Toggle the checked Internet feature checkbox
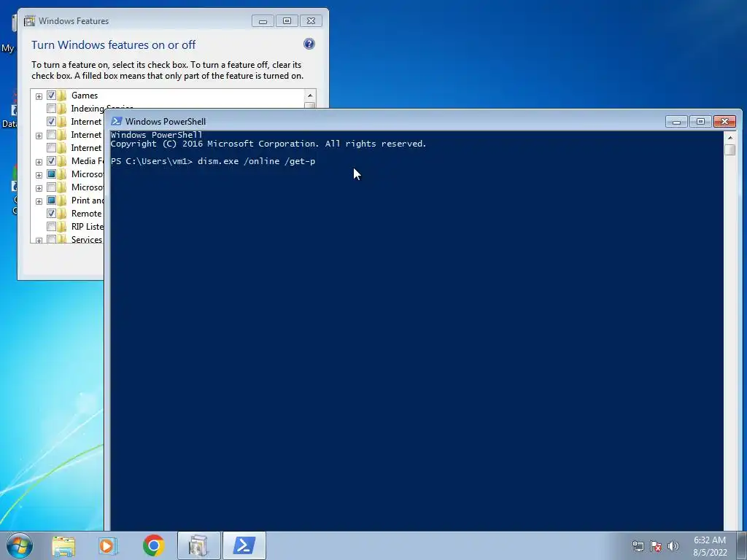The width and height of the screenshot is (747, 560). click(x=52, y=122)
